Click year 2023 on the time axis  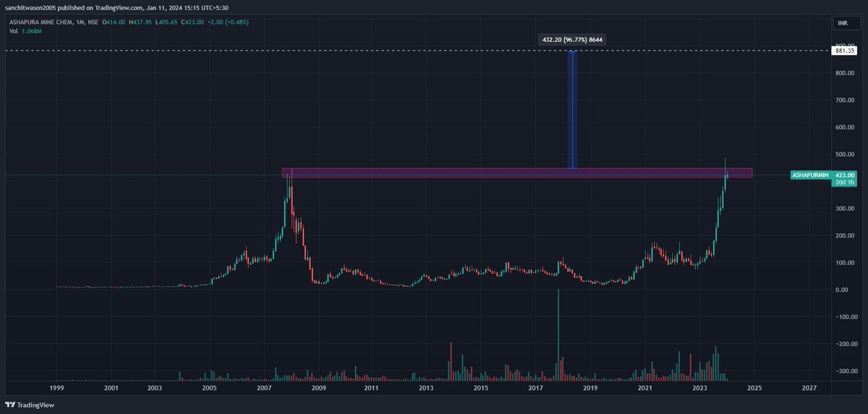click(699, 388)
